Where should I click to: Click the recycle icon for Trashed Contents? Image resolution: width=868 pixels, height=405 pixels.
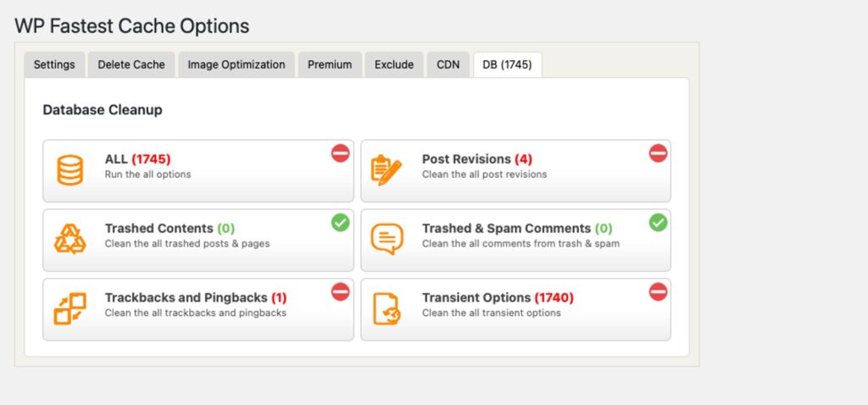tap(70, 240)
